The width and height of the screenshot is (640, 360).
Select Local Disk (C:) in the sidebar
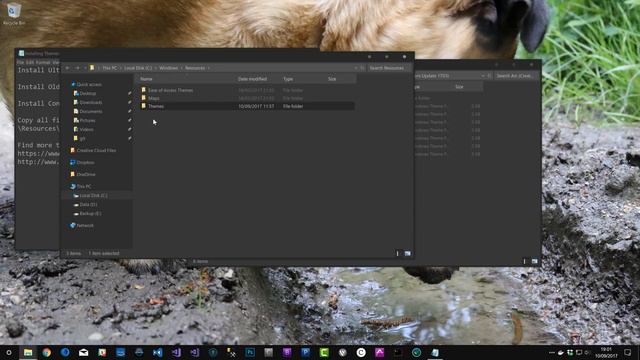pos(93,196)
